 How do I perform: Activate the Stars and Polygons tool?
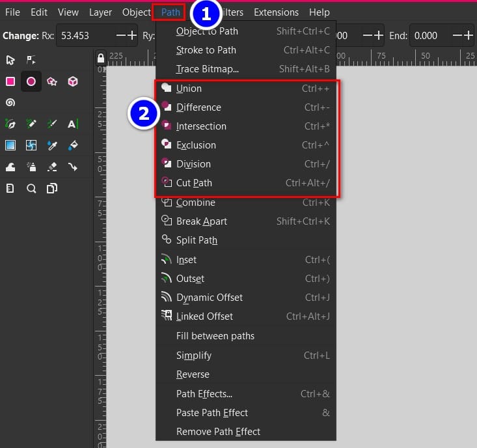tap(52, 81)
